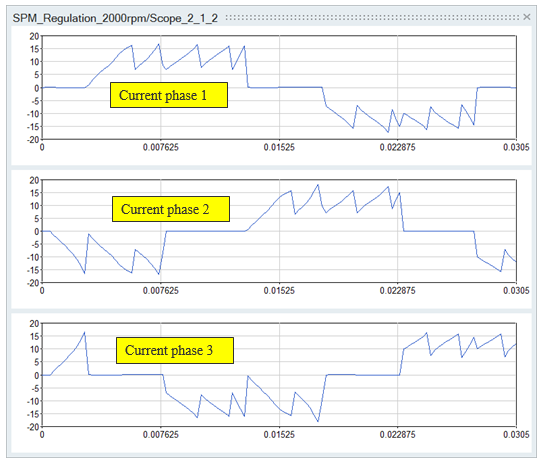Image resolution: width=542 pixels, height=461 pixels.
Task: Click the -20 value on phase 2 y-axis
Action: [33, 283]
